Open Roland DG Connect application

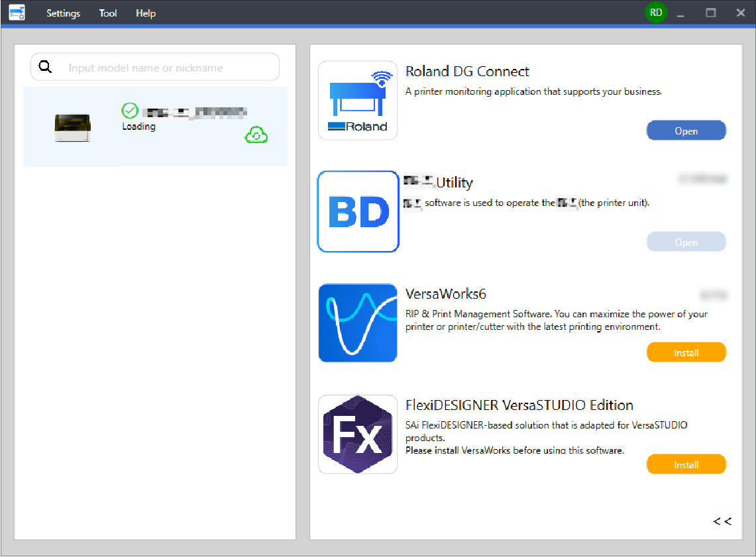tap(686, 130)
